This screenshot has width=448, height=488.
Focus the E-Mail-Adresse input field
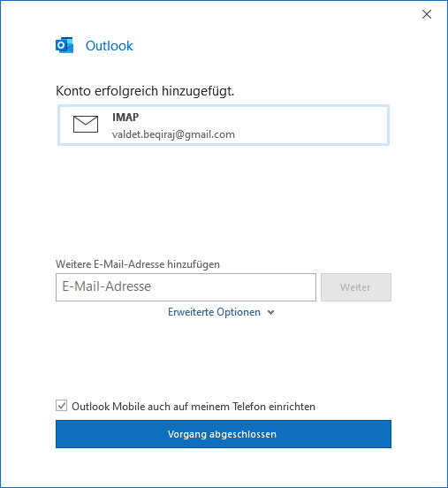click(186, 287)
